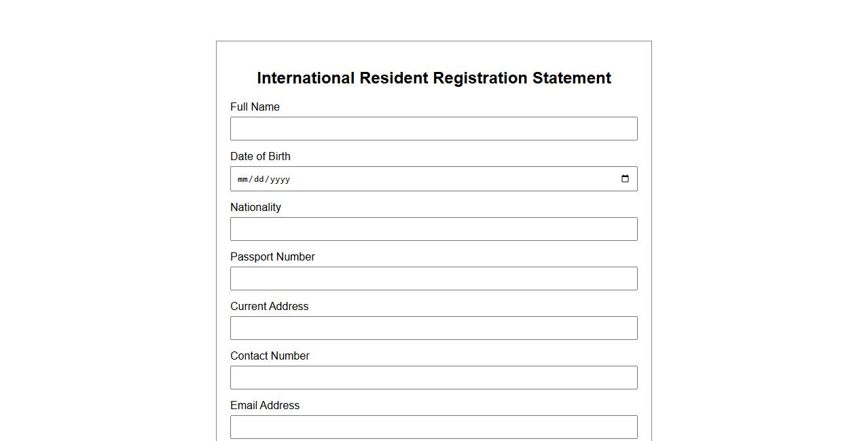Click the 'Date of Birth' label

click(x=260, y=157)
